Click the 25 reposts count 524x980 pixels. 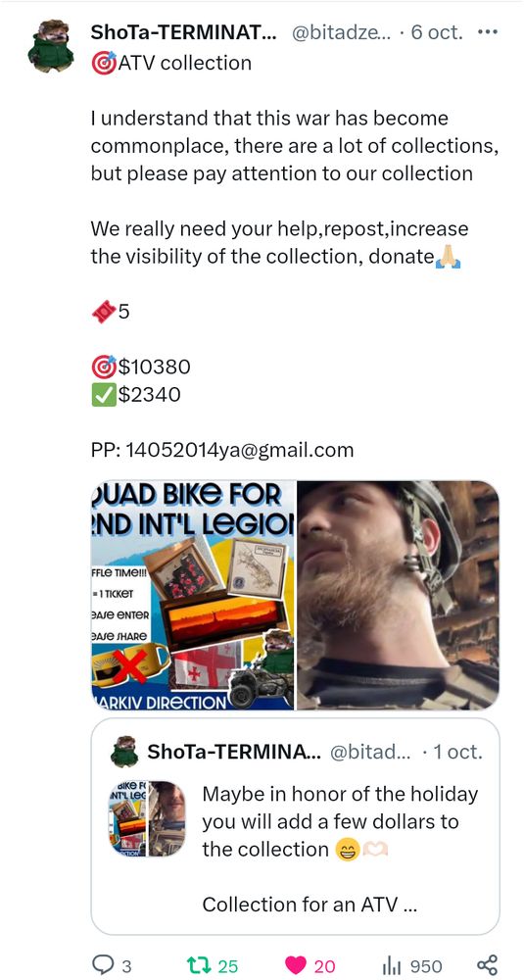point(228,966)
